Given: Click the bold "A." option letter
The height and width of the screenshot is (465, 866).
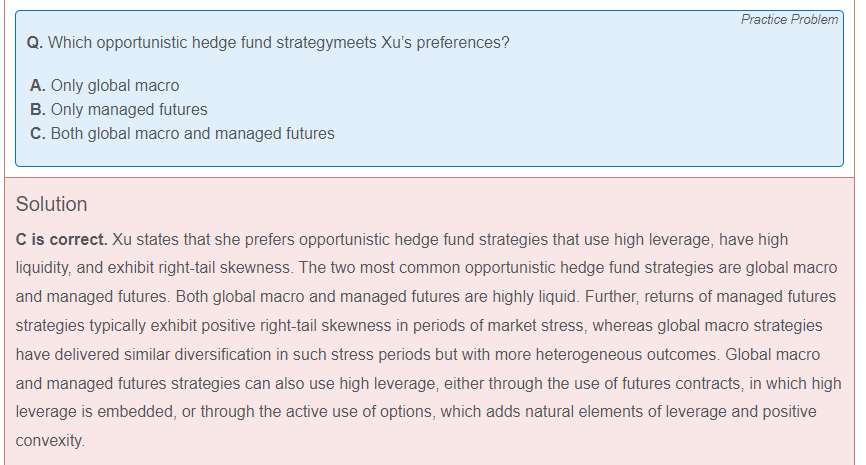Looking at the screenshot, I should pos(38,86).
